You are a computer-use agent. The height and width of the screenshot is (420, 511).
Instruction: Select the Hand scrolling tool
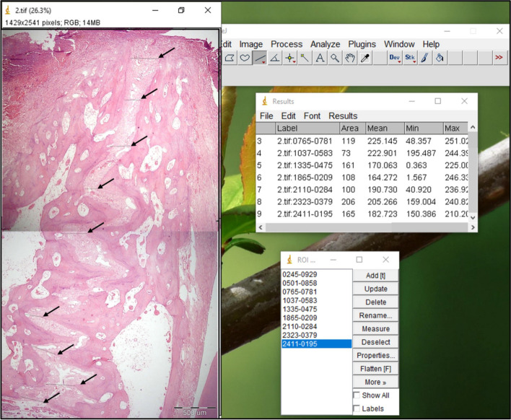pos(350,58)
